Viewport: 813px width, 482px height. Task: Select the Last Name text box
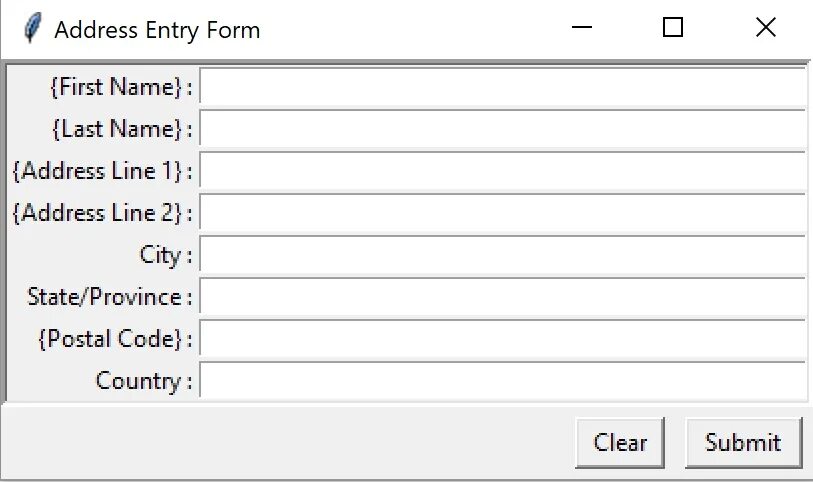click(x=503, y=129)
